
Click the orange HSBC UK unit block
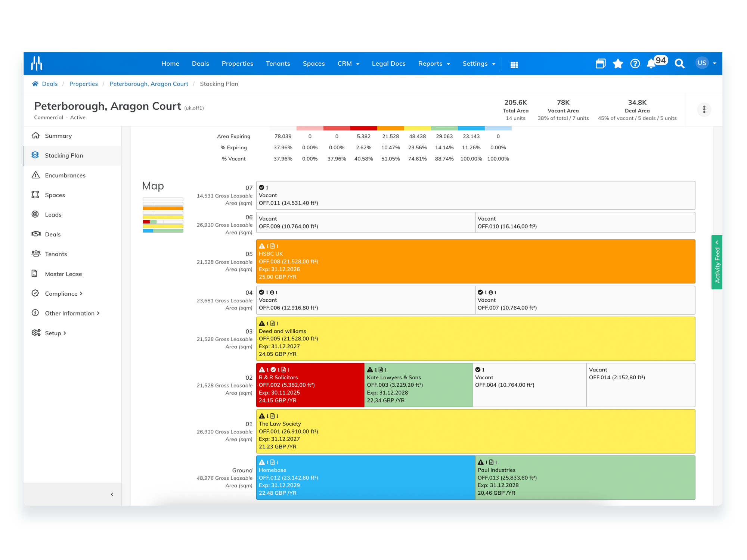coord(475,261)
